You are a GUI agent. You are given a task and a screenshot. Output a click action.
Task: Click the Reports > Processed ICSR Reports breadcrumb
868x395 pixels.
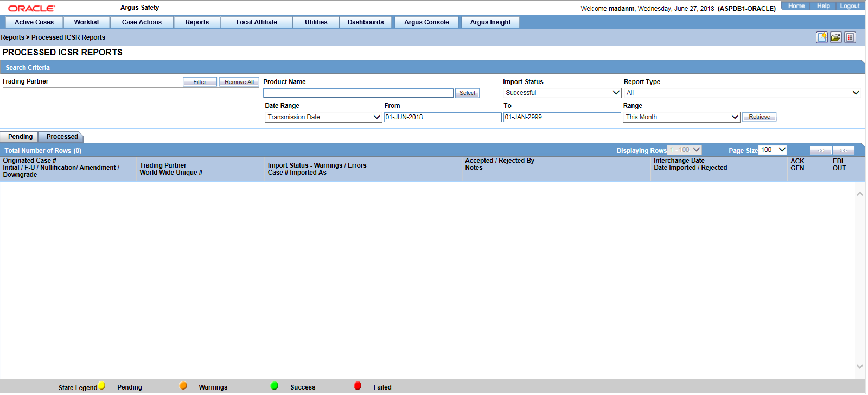click(x=53, y=37)
